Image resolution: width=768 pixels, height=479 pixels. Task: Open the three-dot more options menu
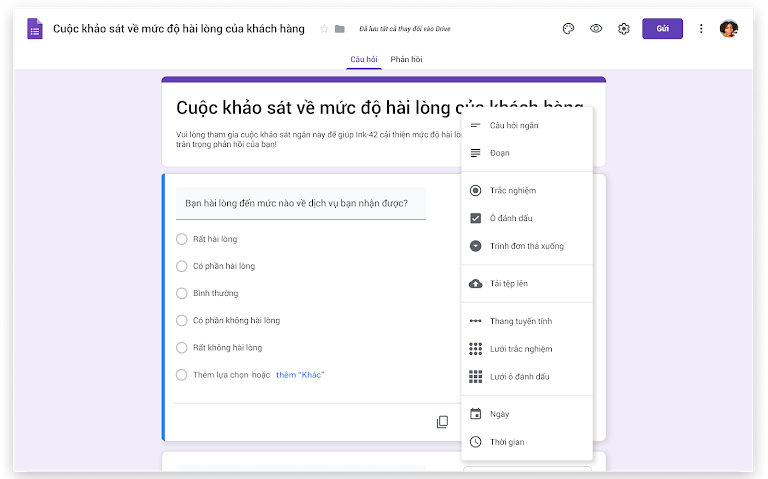coord(701,29)
